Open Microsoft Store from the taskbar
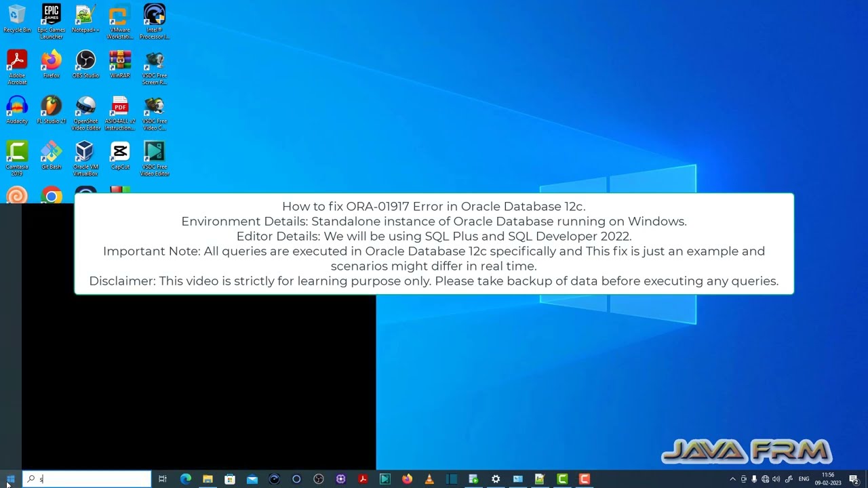Viewport: 868px width, 488px height. click(x=230, y=479)
